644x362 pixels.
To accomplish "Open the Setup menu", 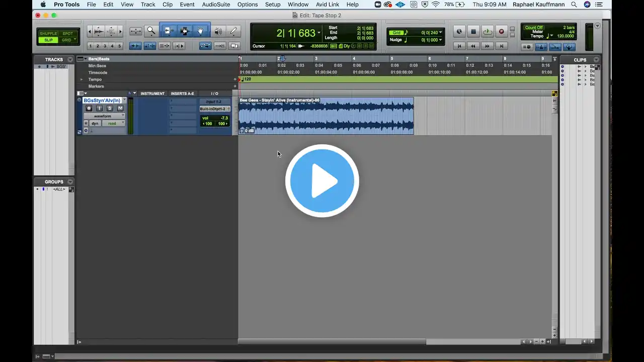I will click(x=273, y=5).
